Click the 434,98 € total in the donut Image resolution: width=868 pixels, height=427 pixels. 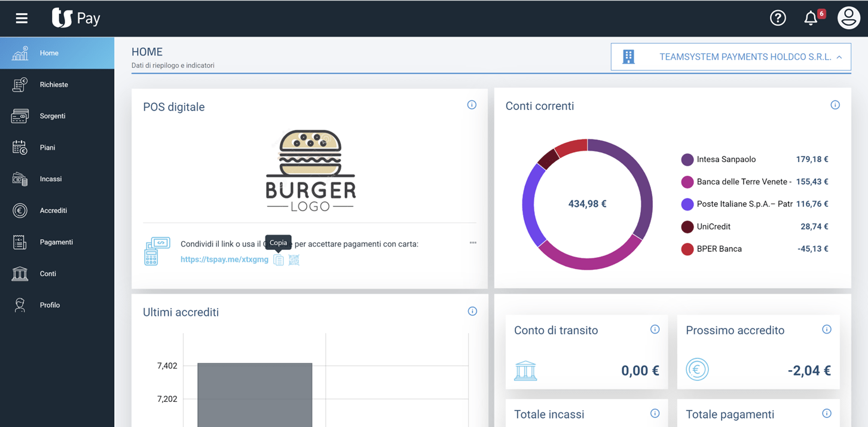click(587, 204)
